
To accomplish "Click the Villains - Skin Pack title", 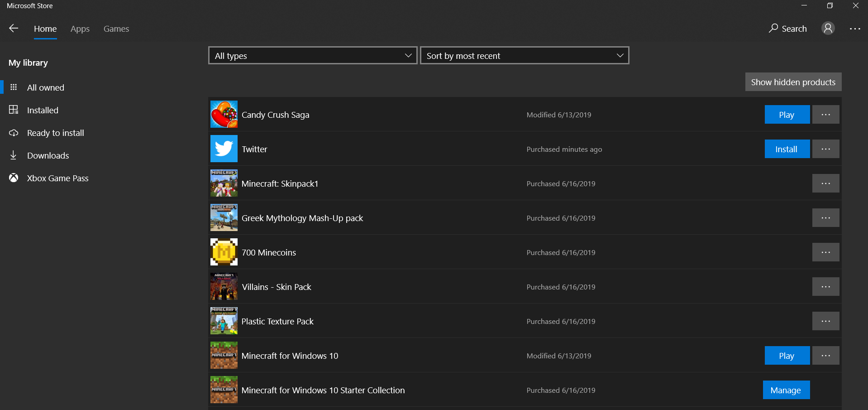I will 277,287.
